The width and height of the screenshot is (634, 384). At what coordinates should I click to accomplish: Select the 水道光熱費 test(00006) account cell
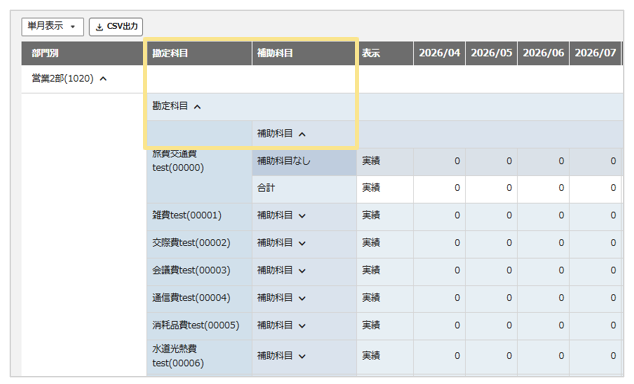[x=200, y=357]
